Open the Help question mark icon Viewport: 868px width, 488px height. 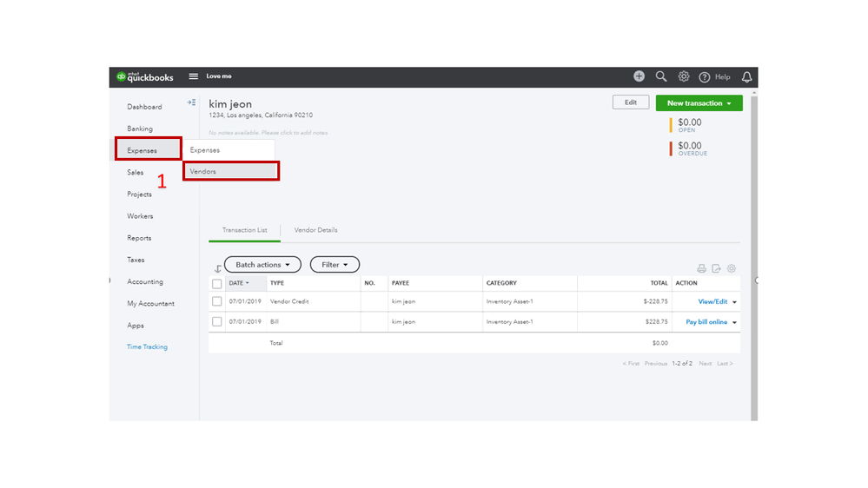pyautogui.click(x=704, y=77)
